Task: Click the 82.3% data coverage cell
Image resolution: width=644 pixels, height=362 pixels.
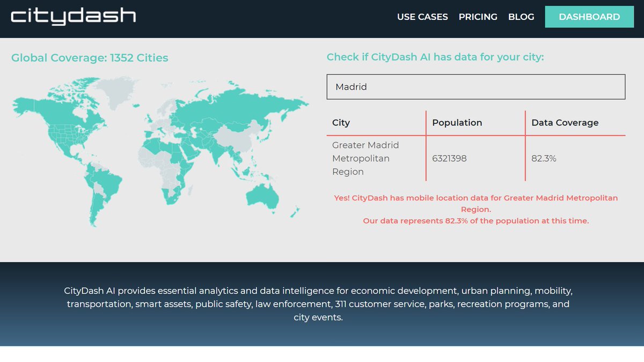Action: (x=575, y=158)
